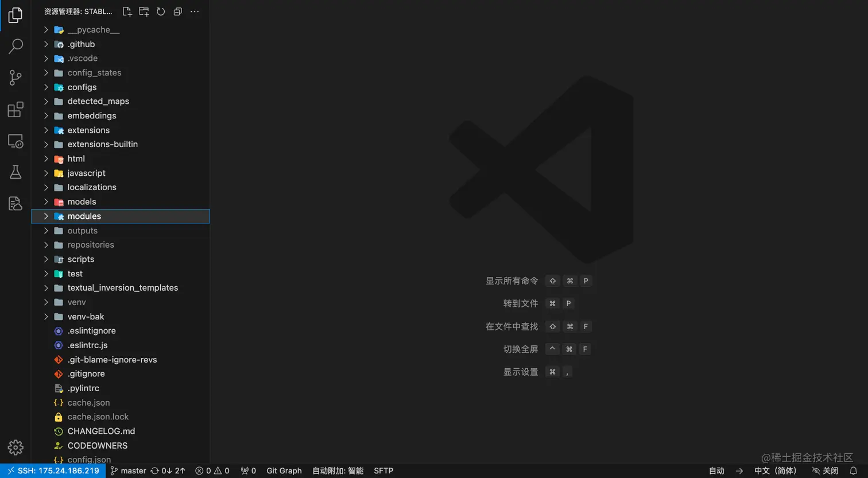The width and height of the screenshot is (868, 478).
Task: Click the explorer panel title 资源管理器
Action: [78, 11]
